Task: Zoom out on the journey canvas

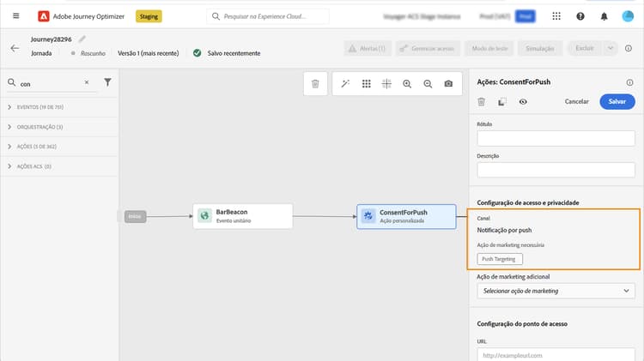Action: click(x=428, y=83)
